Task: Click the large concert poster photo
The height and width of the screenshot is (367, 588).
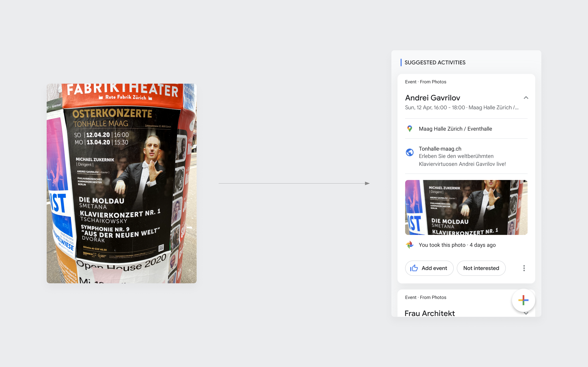Action: click(x=121, y=183)
